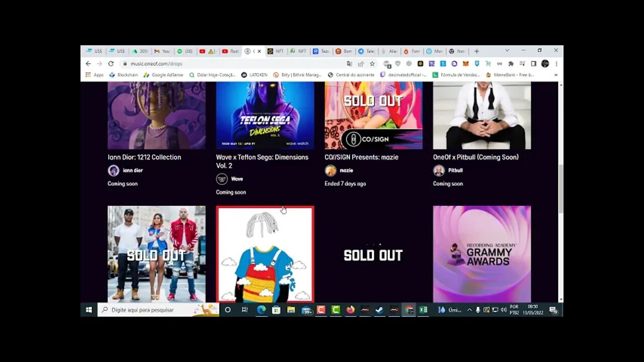Switch to the Telegram 'Tele' tab
This screenshot has height=362, width=644.
point(366,51)
